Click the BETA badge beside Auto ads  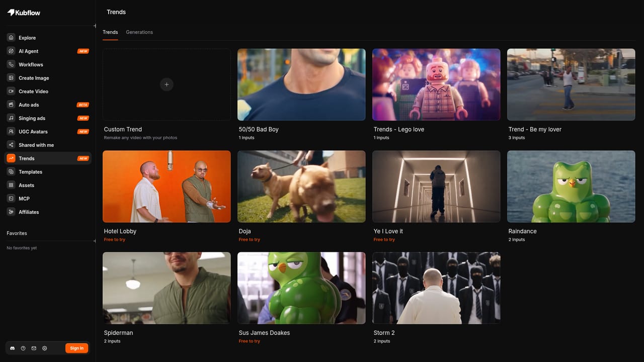pyautogui.click(x=83, y=105)
